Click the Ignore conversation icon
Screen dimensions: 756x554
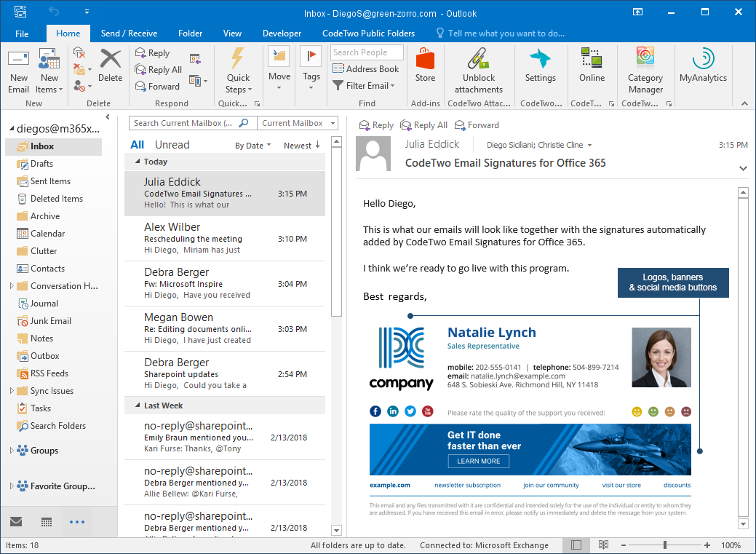[79, 52]
